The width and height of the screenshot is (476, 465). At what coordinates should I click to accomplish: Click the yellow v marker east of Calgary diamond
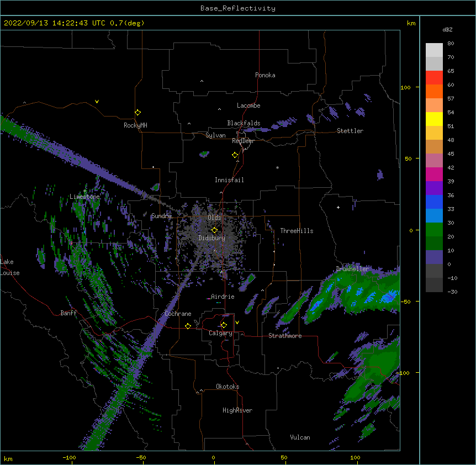click(x=237, y=323)
